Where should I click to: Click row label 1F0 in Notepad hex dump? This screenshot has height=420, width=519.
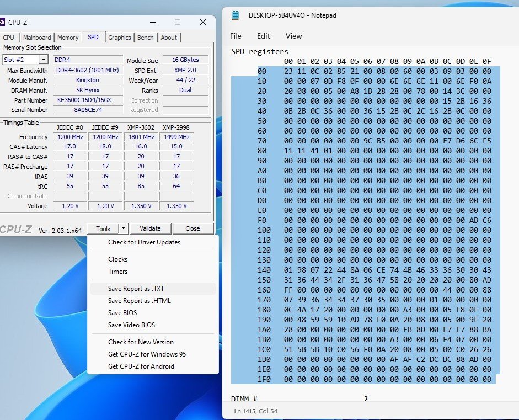pos(264,379)
